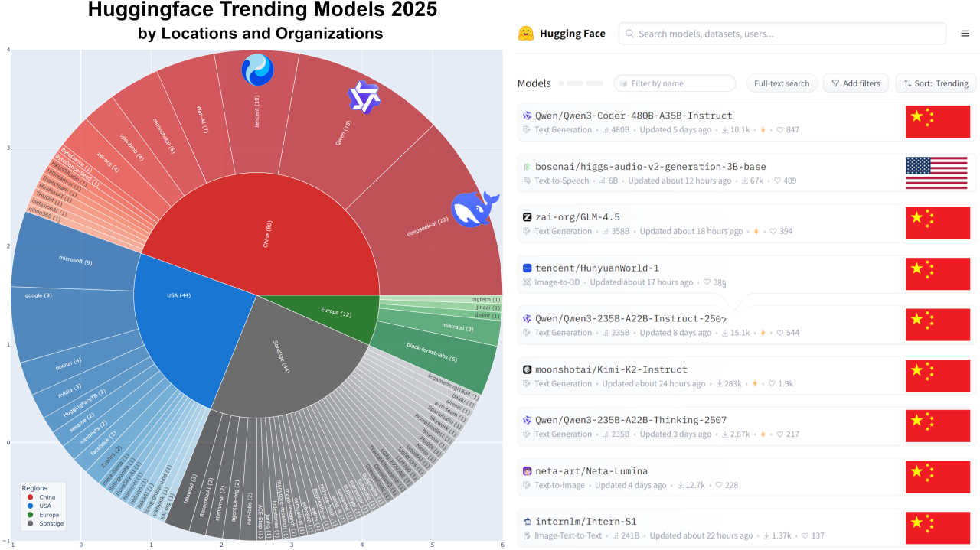Screen dimensions: 980x550
Task: Open the Sort: Trending dropdown
Action: coord(935,83)
